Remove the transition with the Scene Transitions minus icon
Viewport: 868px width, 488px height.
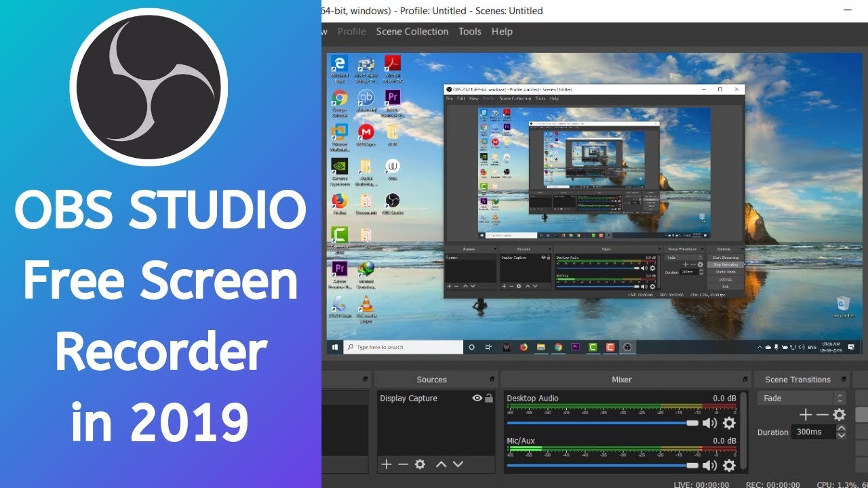coord(822,415)
